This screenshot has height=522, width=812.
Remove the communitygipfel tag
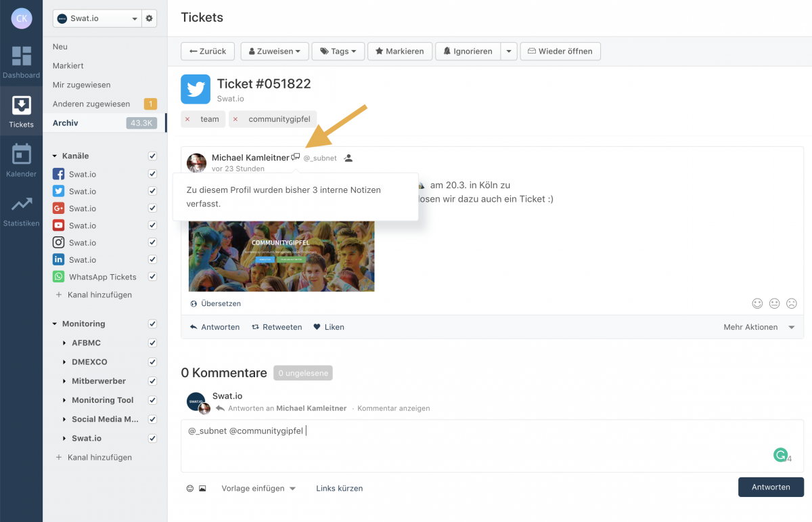tap(235, 119)
